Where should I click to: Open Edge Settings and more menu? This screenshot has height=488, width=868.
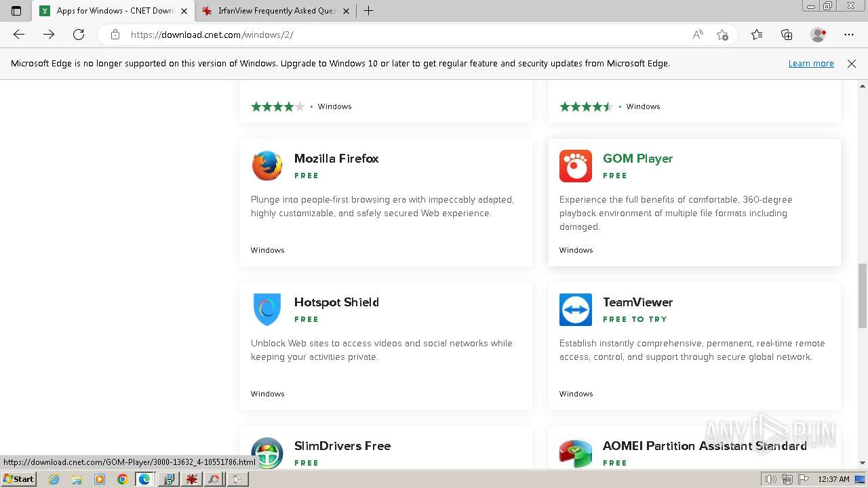click(x=849, y=35)
